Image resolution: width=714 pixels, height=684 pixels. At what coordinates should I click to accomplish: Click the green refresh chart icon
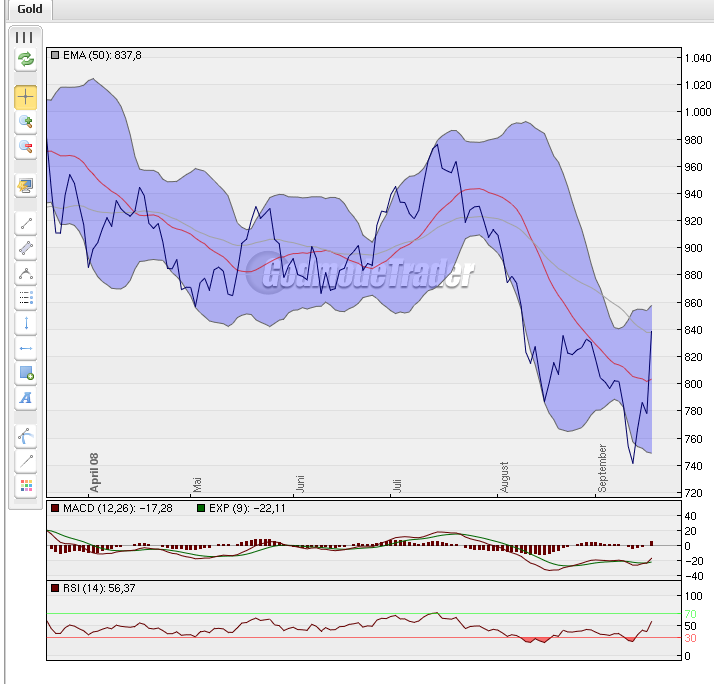[x=25, y=59]
